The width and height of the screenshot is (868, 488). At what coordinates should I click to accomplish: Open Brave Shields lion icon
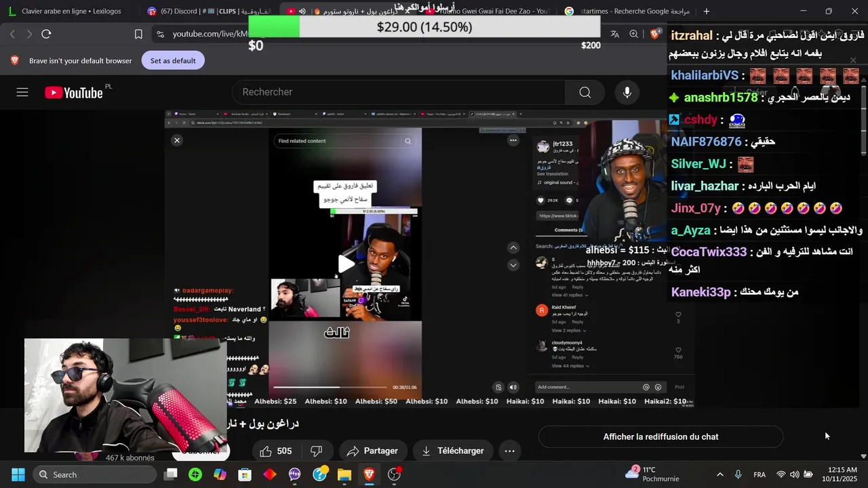656,34
